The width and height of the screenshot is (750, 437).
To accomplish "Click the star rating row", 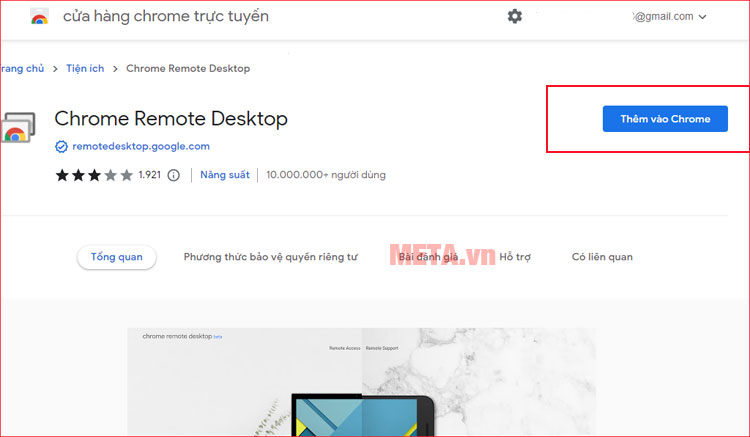I will (x=94, y=175).
